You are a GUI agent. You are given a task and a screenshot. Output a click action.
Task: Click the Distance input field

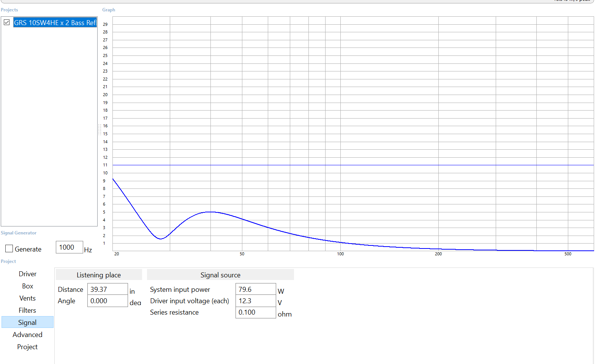point(108,289)
